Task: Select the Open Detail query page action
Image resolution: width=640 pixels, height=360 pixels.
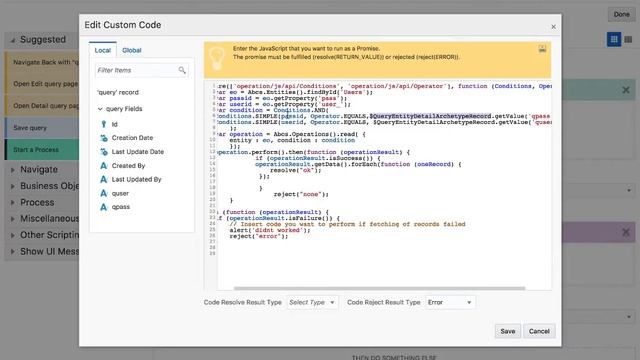Action: coord(42,106)
